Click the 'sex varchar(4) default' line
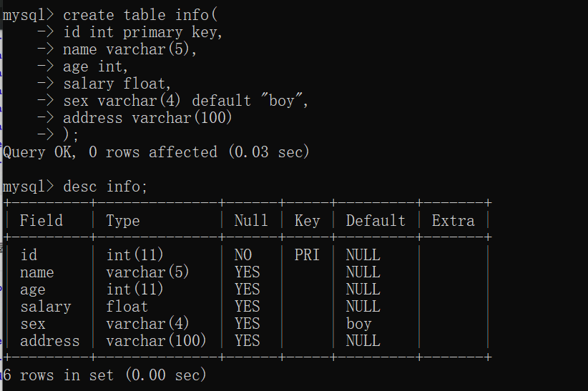 coord(185,101)
